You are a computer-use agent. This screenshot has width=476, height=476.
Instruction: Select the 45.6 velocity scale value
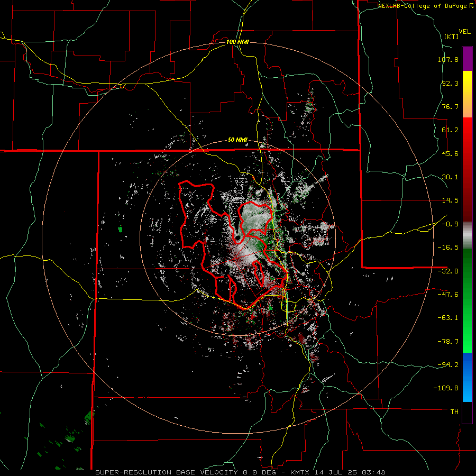pos(450,153)
